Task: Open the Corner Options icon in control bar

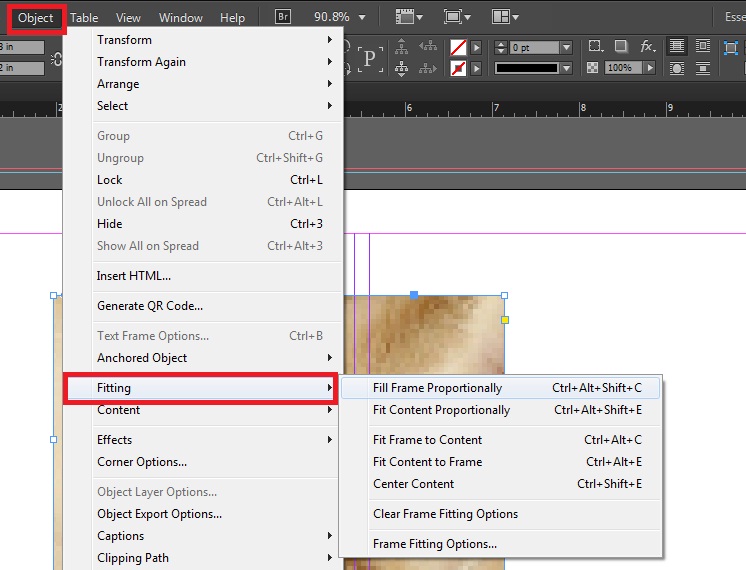Action: [x=595, y=46]
